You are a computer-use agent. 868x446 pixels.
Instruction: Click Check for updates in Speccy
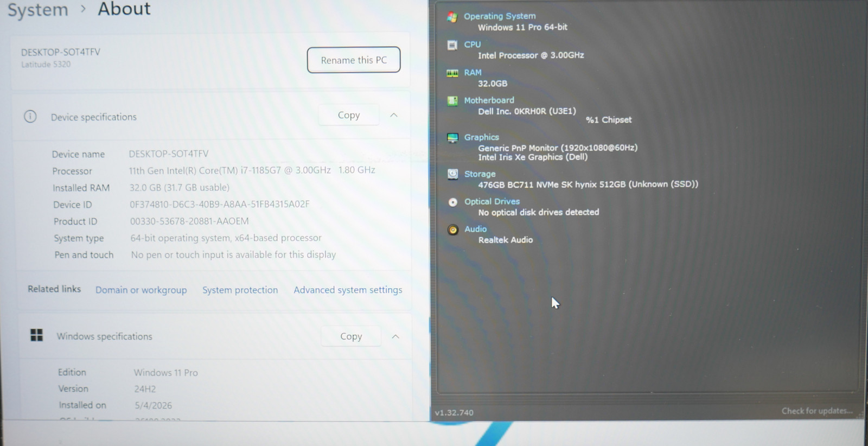[817, 411]
